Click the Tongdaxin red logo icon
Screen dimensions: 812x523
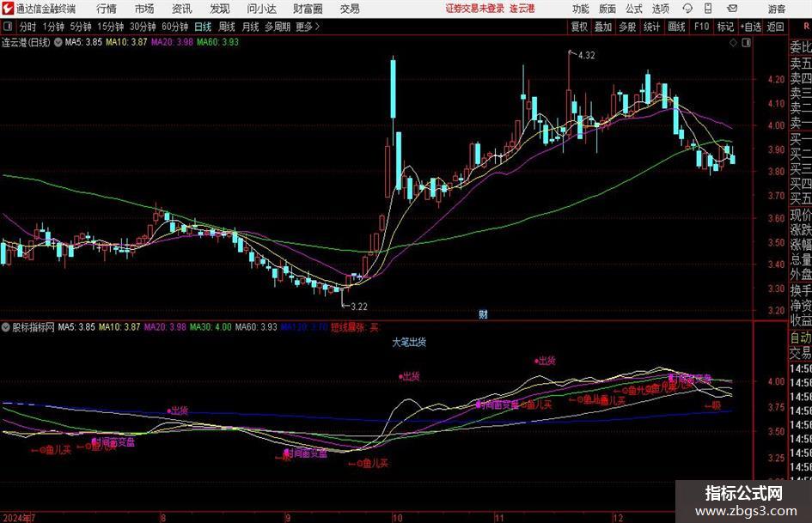(x=8, y=9)
